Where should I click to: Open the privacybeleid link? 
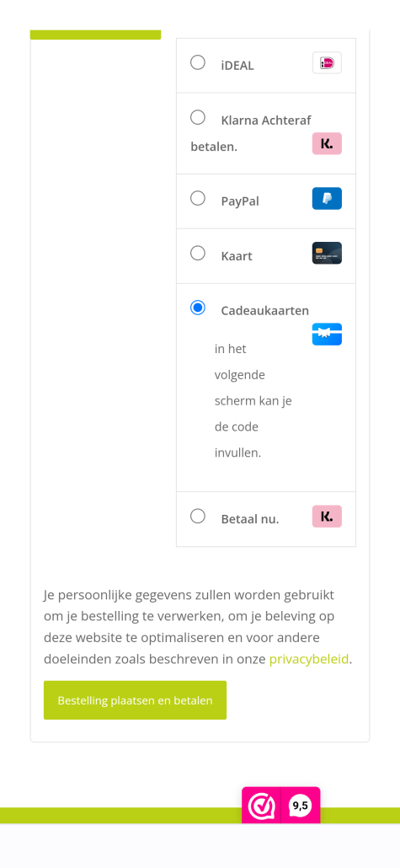coord(309,659)
